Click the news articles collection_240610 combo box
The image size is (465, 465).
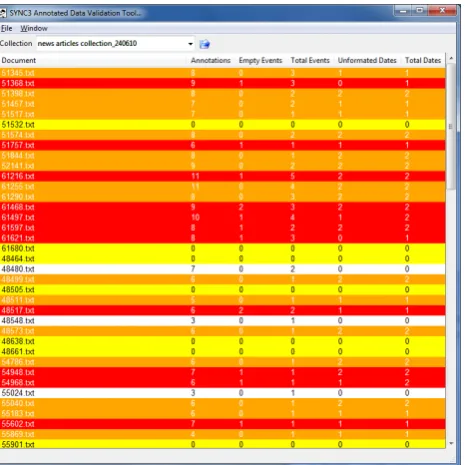click(x=115, y=44)
